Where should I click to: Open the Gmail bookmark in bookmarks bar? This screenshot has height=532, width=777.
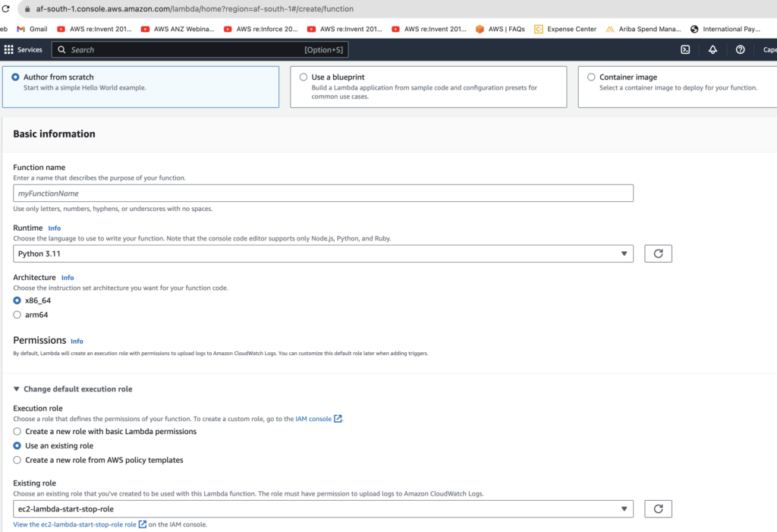tap(32, 29)
